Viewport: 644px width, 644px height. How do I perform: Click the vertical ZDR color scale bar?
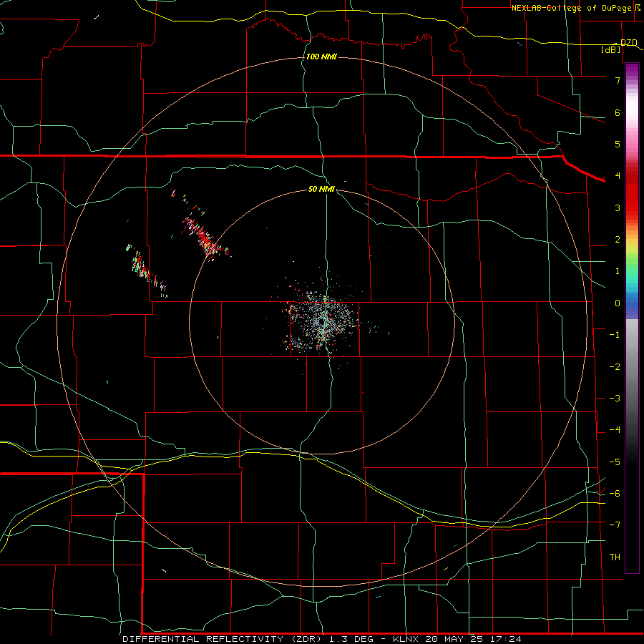point(632,318)
